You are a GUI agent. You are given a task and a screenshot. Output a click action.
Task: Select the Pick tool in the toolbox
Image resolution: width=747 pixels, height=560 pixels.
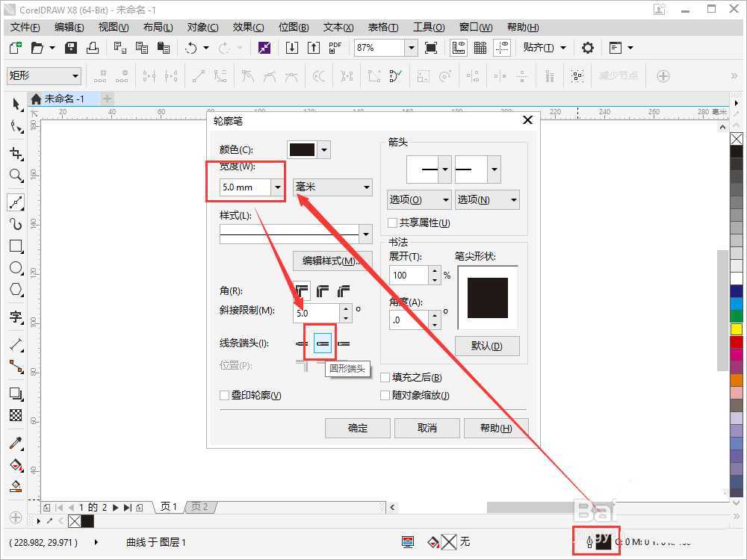(x=16, y=105)
